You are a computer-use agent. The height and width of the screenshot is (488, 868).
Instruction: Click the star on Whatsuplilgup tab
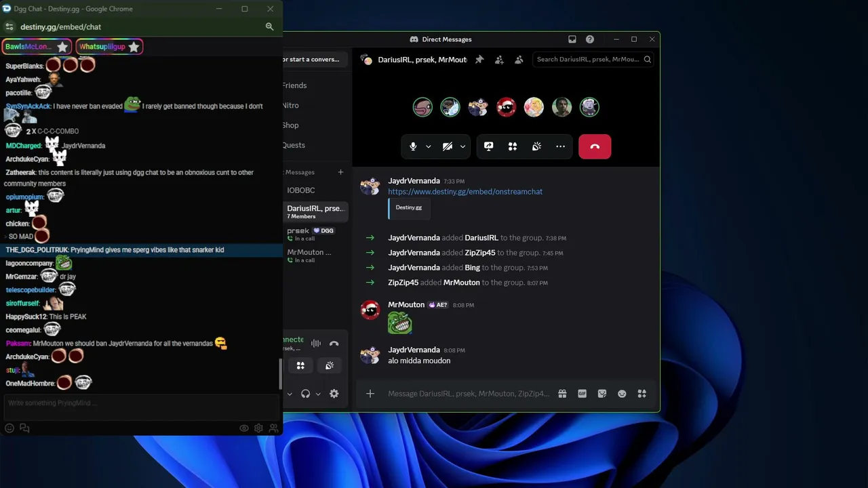(x=134, y=47)
